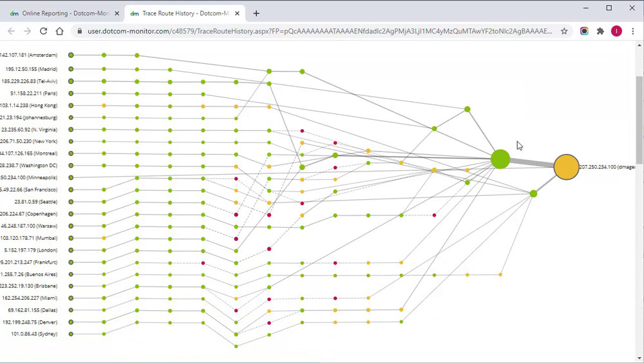Click the New York source node
This screenshot has width=644, height=363.
tap(71, 141)
